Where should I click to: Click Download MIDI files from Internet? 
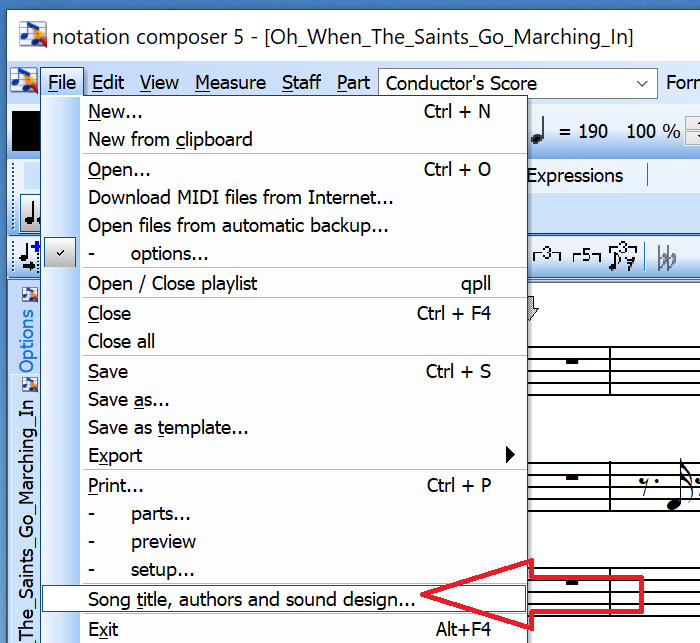(x=240, y=198)
